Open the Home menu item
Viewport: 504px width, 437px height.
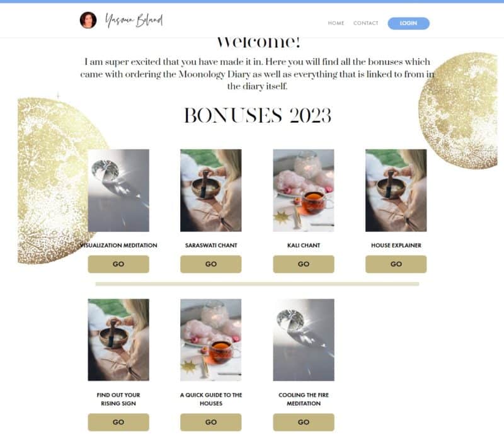[x=336, y=23]
